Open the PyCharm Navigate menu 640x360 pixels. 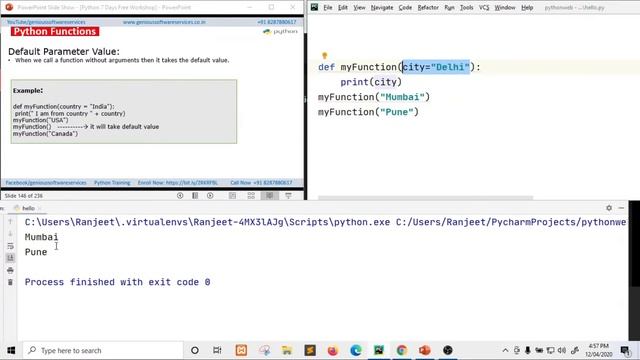(382, 7)
